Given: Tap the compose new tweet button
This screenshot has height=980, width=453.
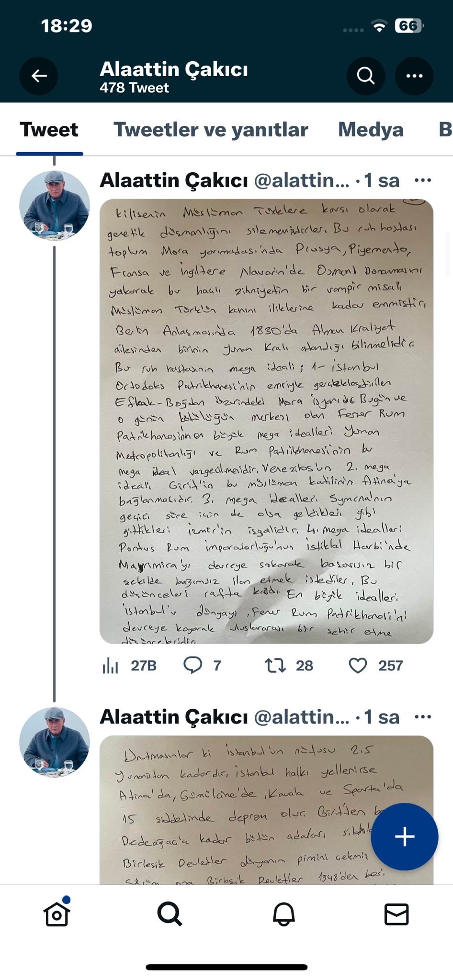Looking at the screenshot, I should [x=404, y=836].
